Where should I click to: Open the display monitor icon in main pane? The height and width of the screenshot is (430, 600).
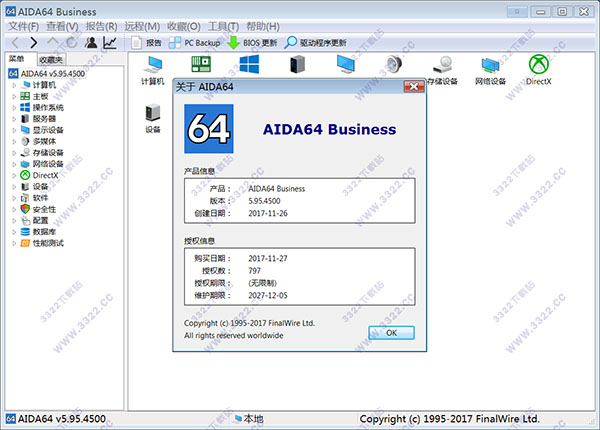click(x=346, y=64)
